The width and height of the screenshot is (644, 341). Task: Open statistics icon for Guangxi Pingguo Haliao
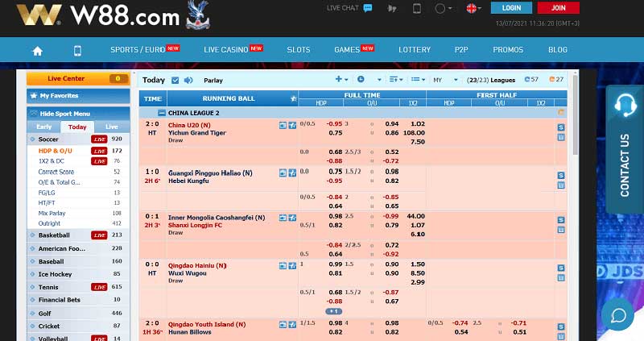pyautogui.click(x=292, y=173)
